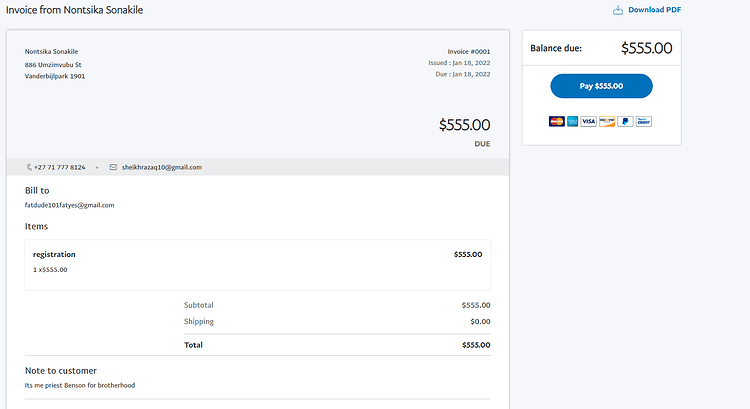
Task: Select the Visa card icon
Action: [x=588, y=122]
